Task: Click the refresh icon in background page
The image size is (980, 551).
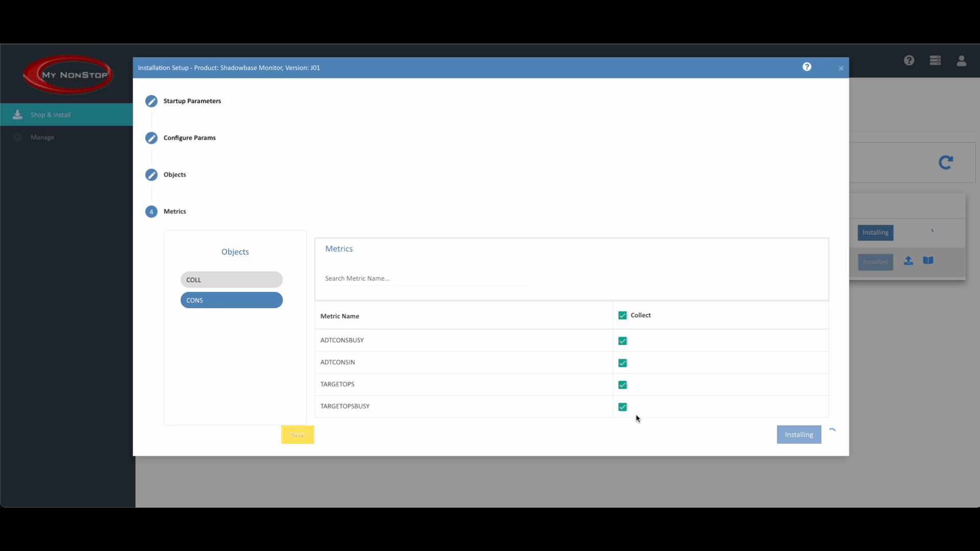Action: (946, 162)
